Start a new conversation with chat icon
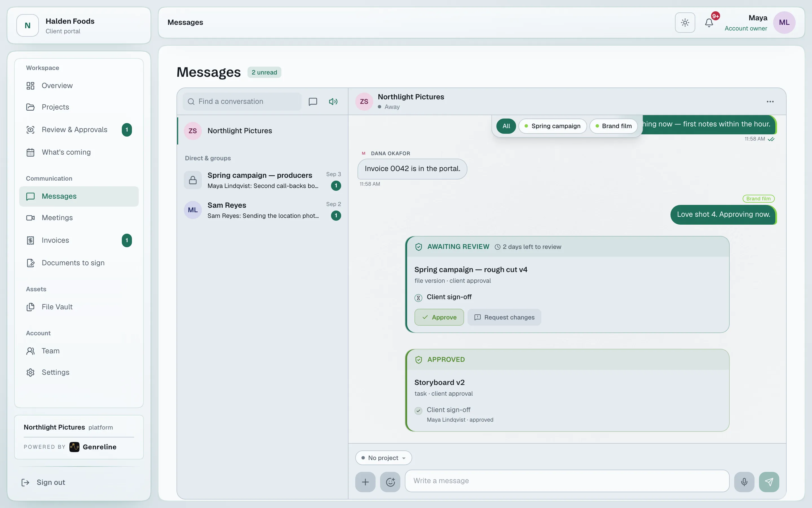The image size is (812, 508). (x=313, y=102)
